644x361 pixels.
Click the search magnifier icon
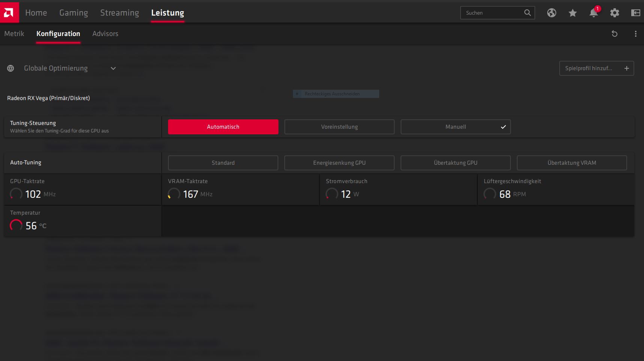pyautogui.click(x=527, y=13)
